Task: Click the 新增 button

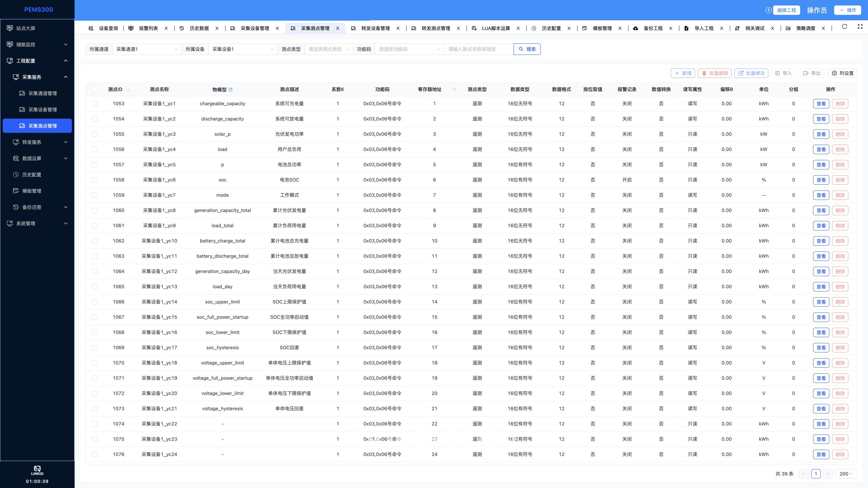Action: [x=683, y=73]
